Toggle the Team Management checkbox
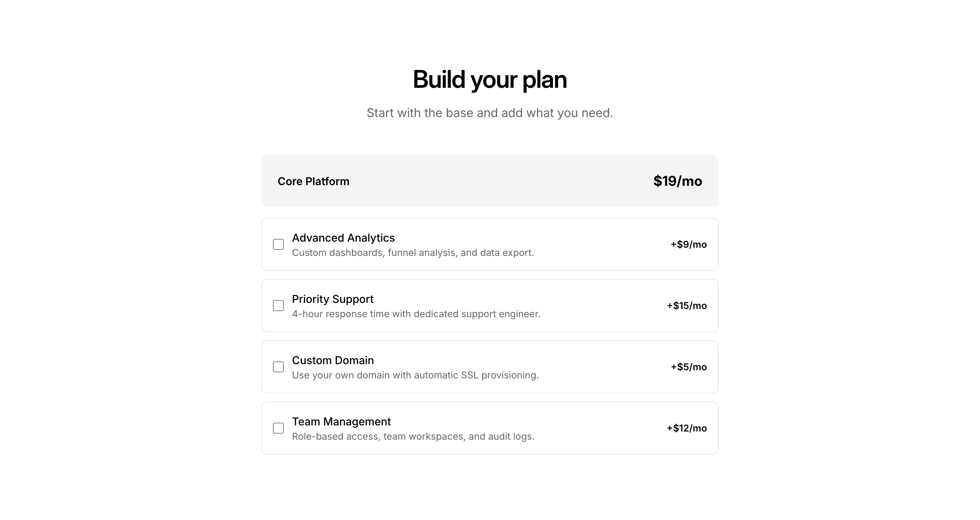This screenshot has width=980, height=520. point(278,428)
